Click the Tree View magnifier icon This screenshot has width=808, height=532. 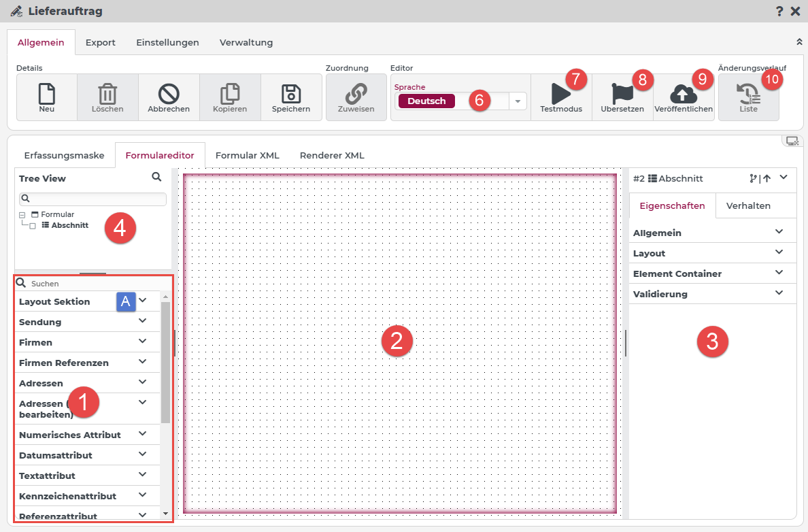coord(156,177)
